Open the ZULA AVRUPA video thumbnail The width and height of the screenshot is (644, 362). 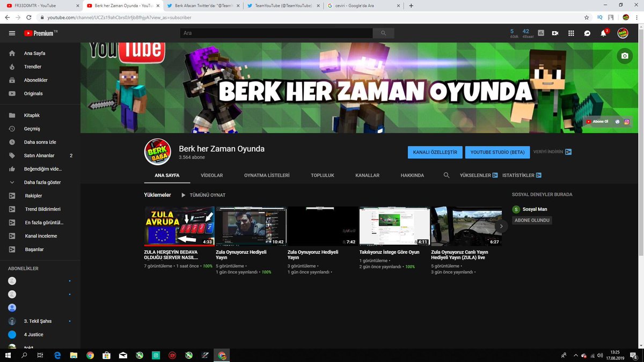click(x=179, y=226)
